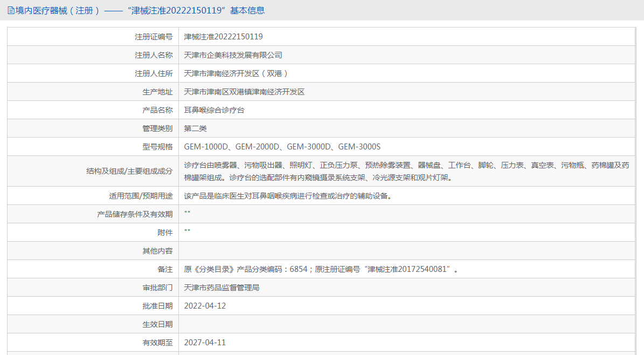
Task: Click company name 天津市企美科技发展有限公司
Action: (233, 55)
